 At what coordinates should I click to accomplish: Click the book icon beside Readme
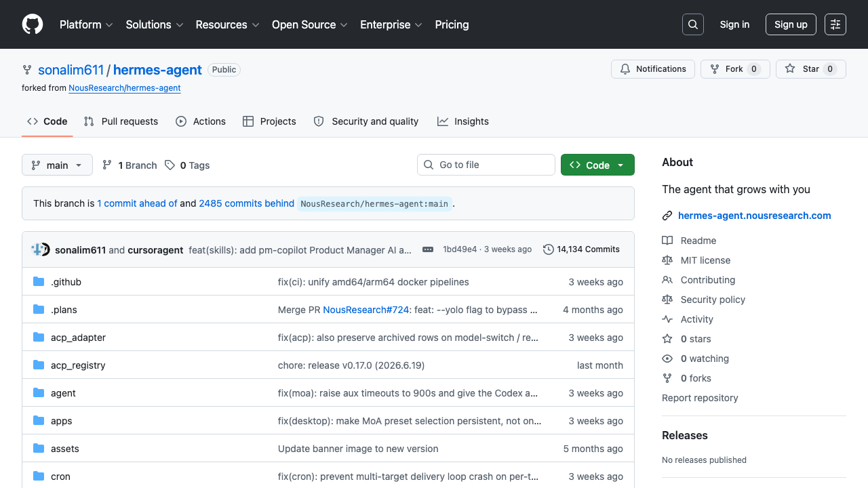coord(667,241)
